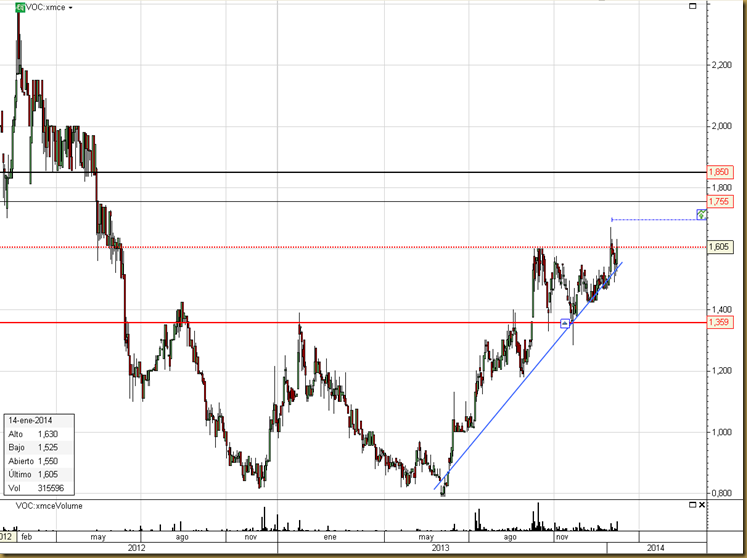The image size is (747, 558).
Task: Click the ene month label on the time axis
Action: click(330, 537)
